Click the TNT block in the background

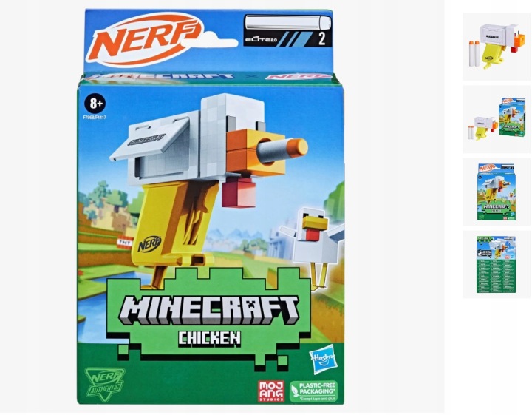point(124,242)
